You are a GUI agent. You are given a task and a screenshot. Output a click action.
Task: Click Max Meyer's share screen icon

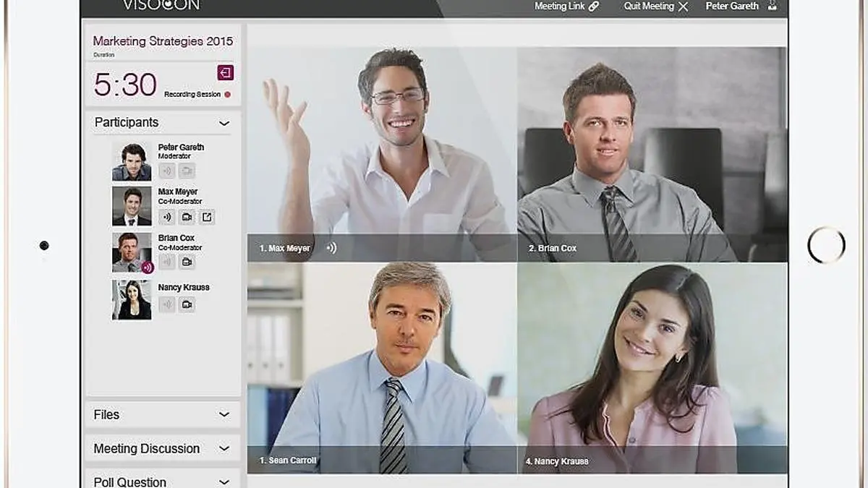(207, 217)
